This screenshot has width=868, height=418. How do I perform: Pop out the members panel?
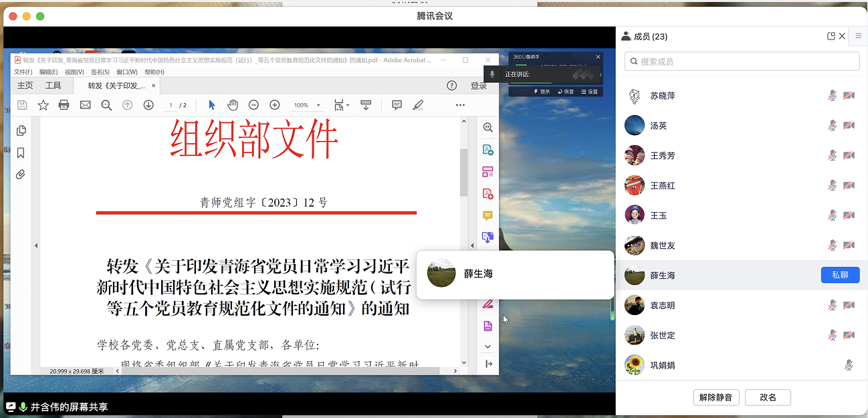831,37
